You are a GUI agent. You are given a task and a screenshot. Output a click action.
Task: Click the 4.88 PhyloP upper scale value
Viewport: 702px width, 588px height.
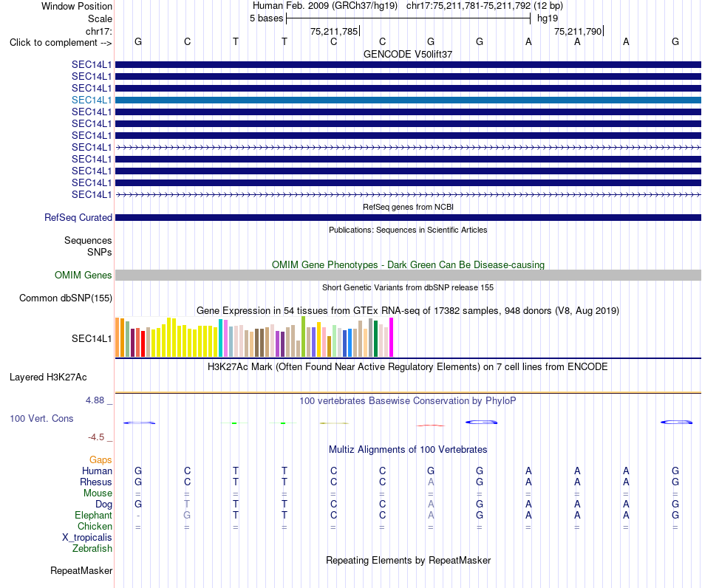click(x=95, y=400)
